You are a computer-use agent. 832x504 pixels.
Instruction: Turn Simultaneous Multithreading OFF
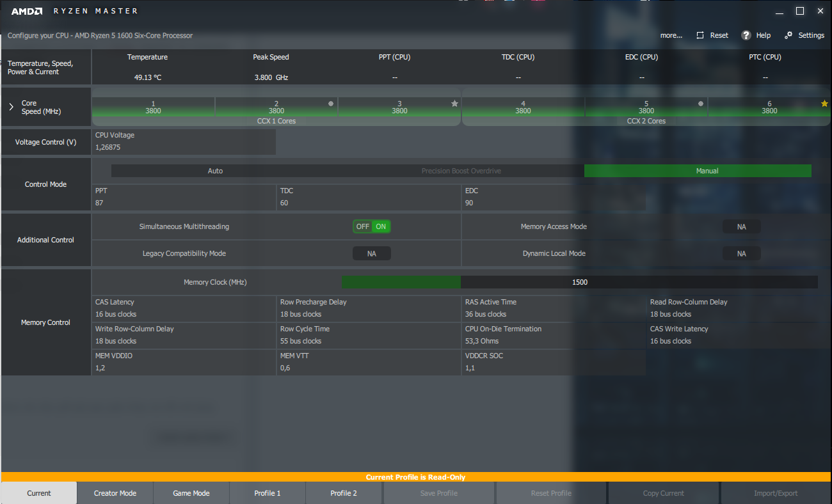tap(363, 226)
